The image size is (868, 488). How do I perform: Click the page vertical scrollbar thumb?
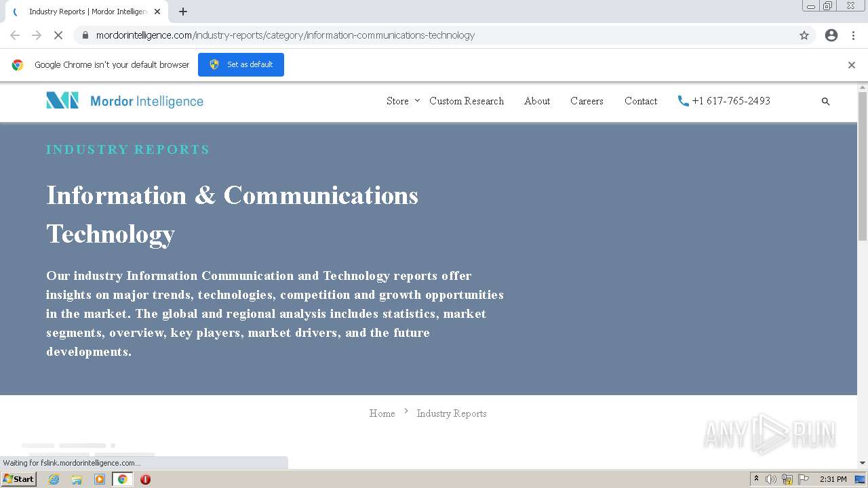863,166
